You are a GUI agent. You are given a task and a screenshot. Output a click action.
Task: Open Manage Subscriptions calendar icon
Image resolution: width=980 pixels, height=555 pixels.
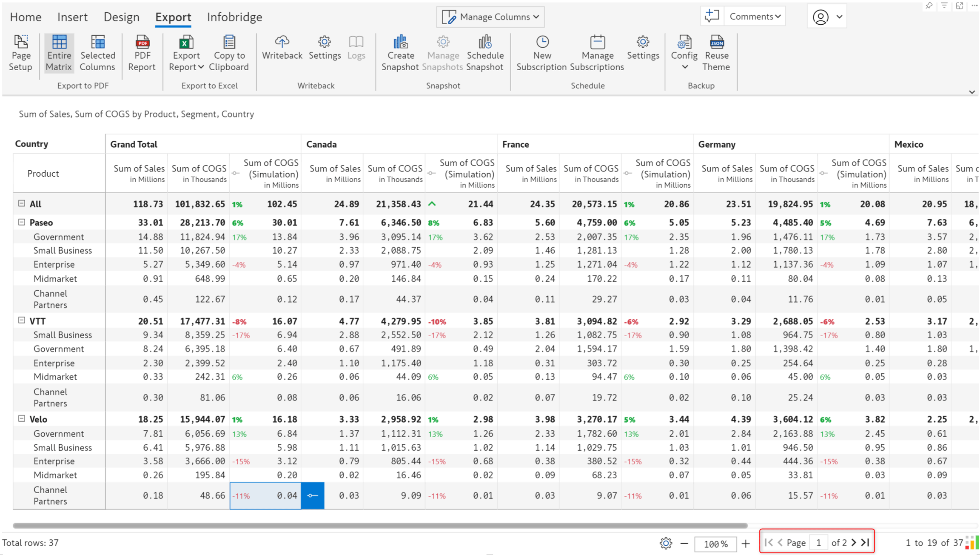pos(597,42)
